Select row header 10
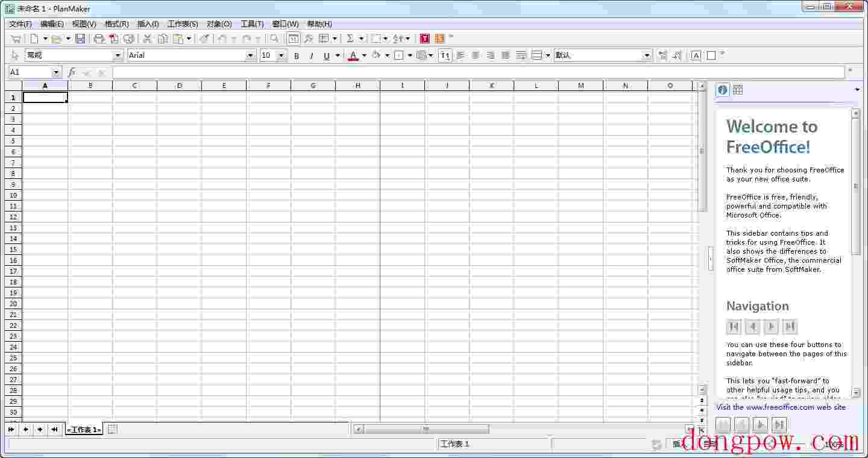The image size is (868, 458). tap(13, 195)
